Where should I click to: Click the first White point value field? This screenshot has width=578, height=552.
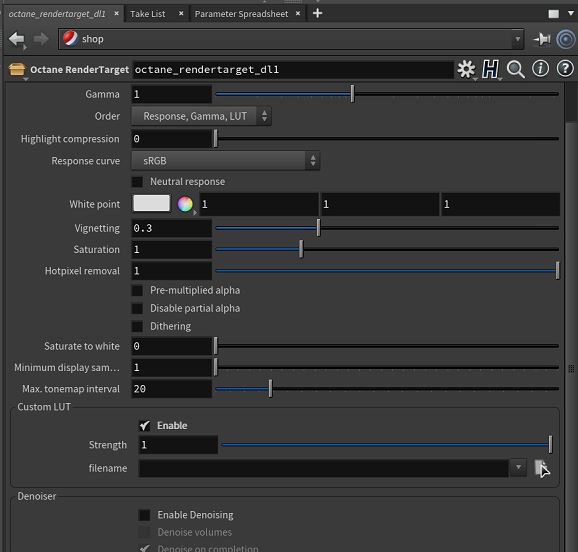click(x=259, y=204)
